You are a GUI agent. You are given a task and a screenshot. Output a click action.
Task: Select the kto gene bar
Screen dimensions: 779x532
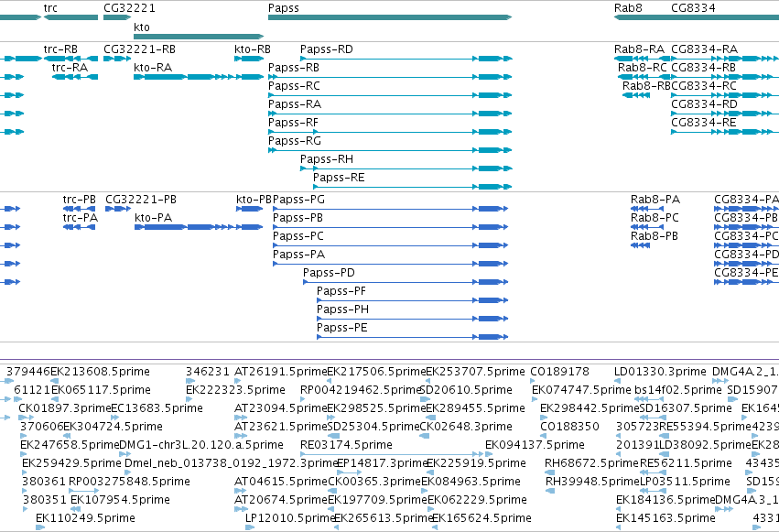pyautogui.click(x=199, y=37)
